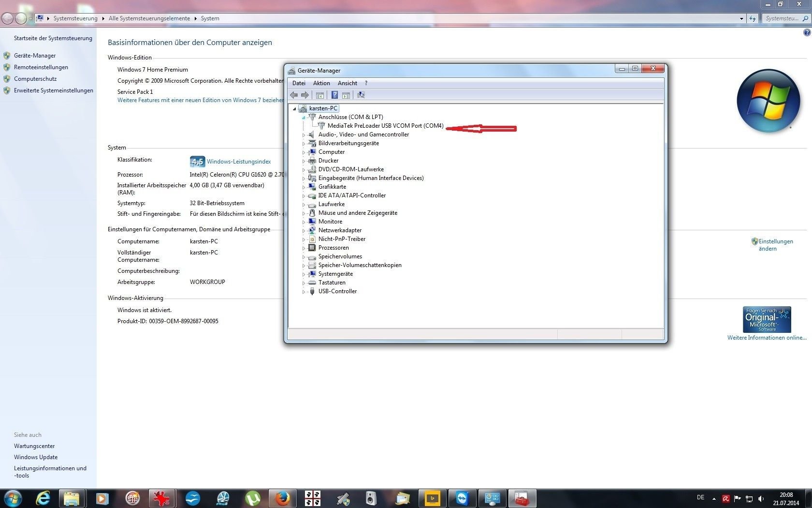The image size is (812, 508).
Task: Click the red toolbox taskbar icon
Action: (x=522, y=498)
